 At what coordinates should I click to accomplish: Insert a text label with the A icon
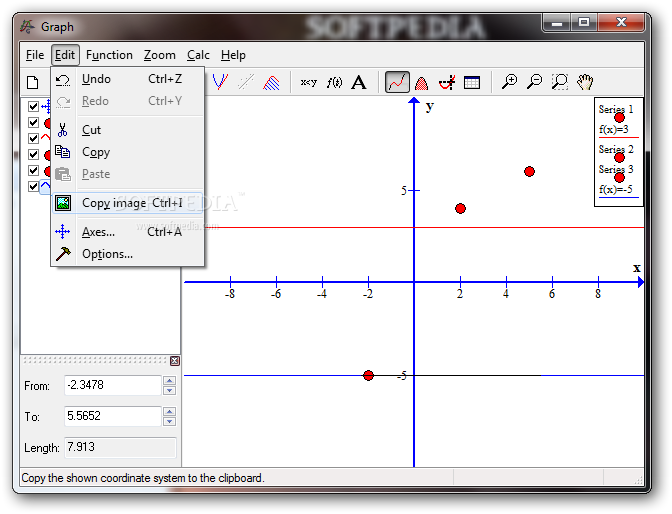pos(359,82)
